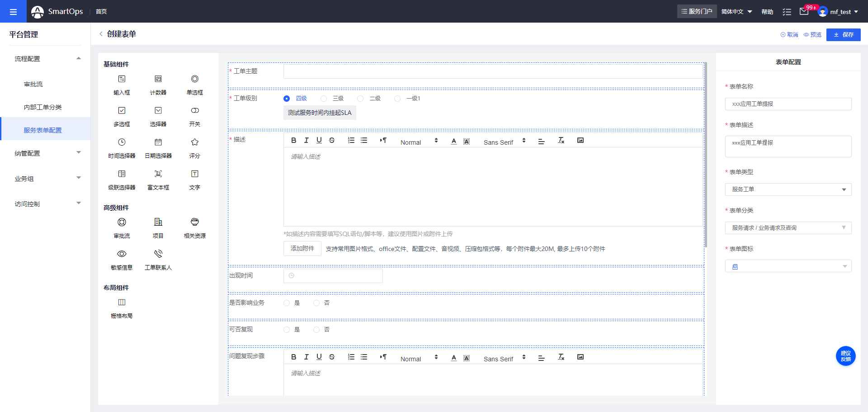Go to 首页 in top navigation
This screenshot has height=412, width=868.
[101, 12]
